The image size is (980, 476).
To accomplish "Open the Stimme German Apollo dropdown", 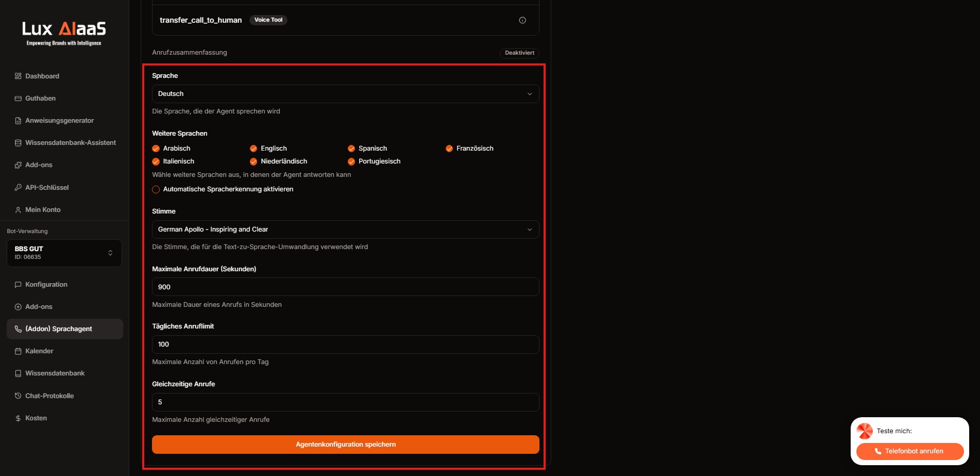I will coord(345,229).
